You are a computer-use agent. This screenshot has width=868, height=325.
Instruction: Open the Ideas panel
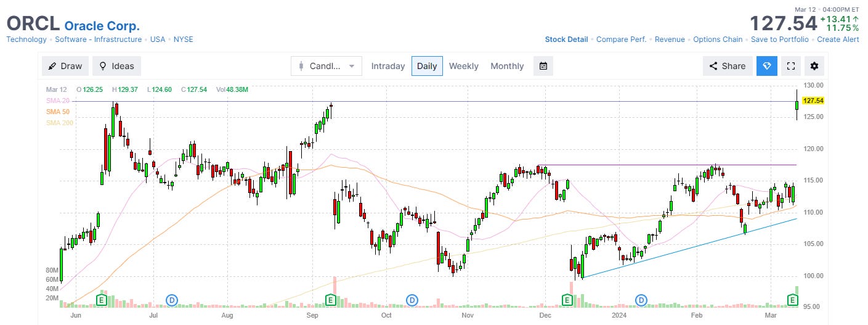pos(116,66)
